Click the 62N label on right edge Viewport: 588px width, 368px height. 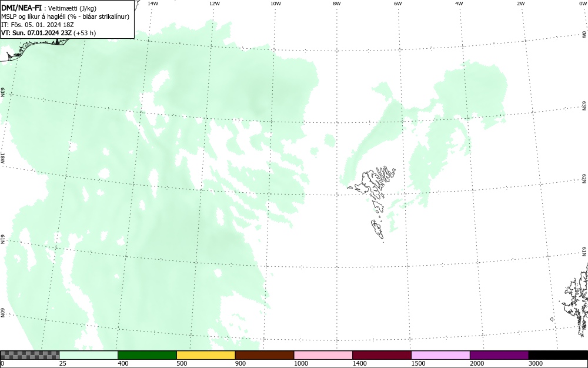click(584, 179)
